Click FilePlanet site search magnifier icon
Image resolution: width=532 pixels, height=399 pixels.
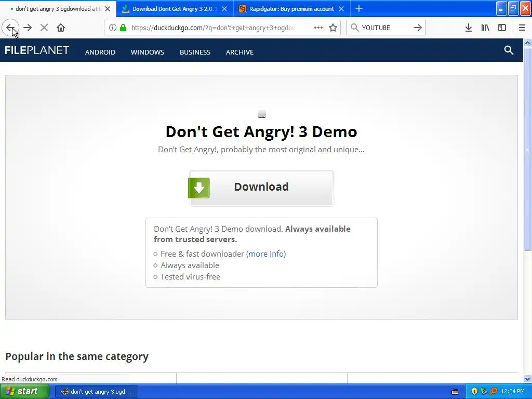[x=509, y=50]
